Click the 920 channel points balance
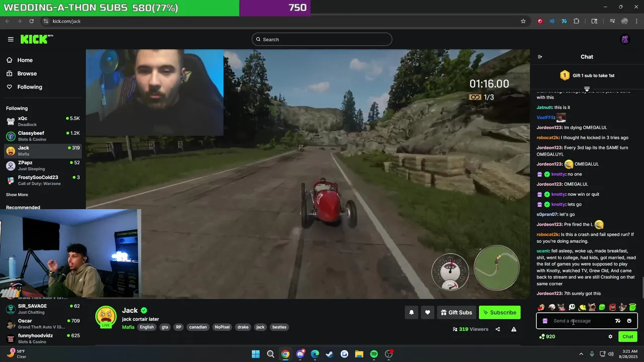 click(x=547, y=336)
